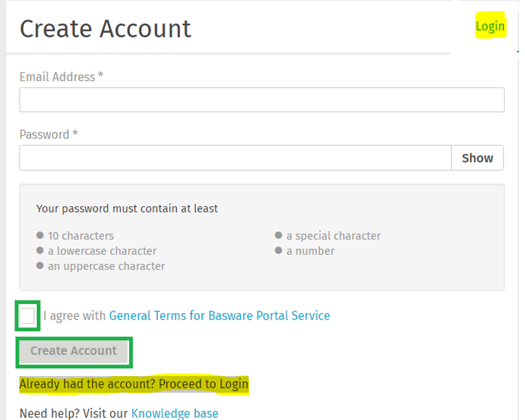Image resolution: width=525 pixels, height=420 pixels.
Task: Click the Login link in the header
Action: coord(490,26)
